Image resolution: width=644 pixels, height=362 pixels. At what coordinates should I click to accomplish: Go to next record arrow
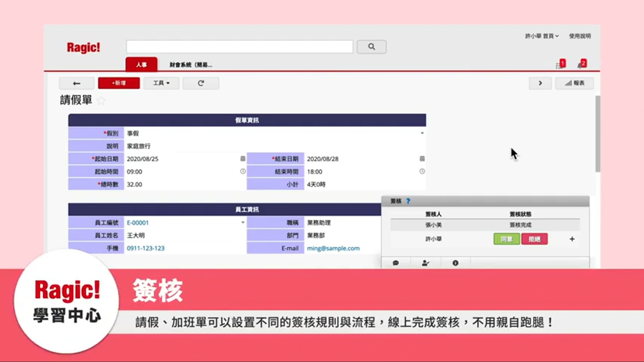point(540,83)
